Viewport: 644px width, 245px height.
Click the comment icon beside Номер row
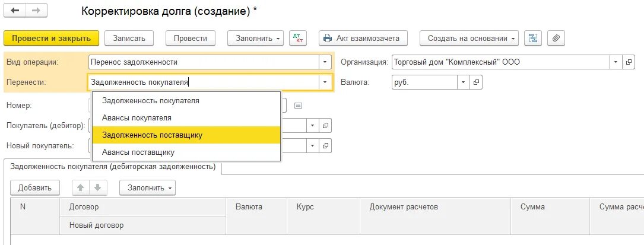coord(298,106)
